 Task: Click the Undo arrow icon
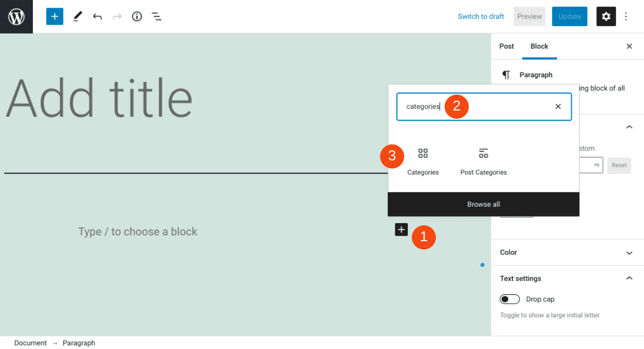97,16
